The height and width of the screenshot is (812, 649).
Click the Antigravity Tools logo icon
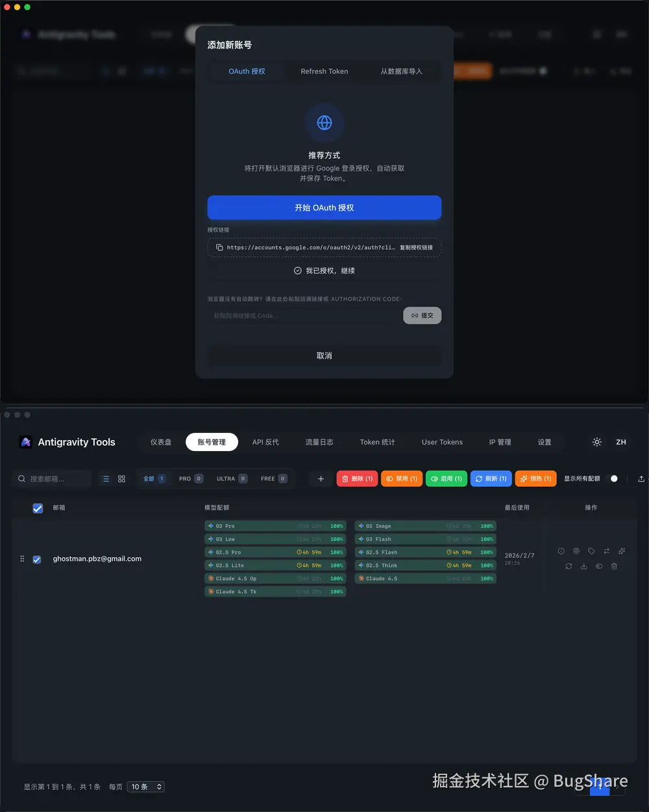click(26, 442)
